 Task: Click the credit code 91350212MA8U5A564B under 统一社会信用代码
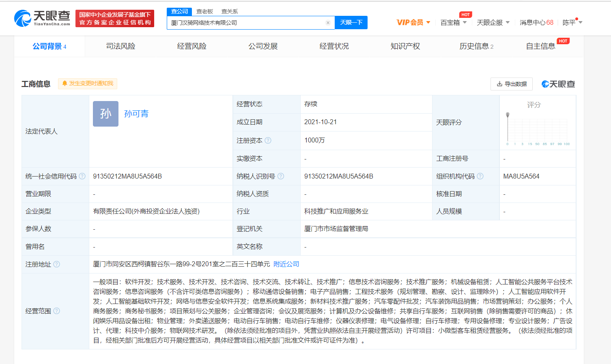coord(127,176)
